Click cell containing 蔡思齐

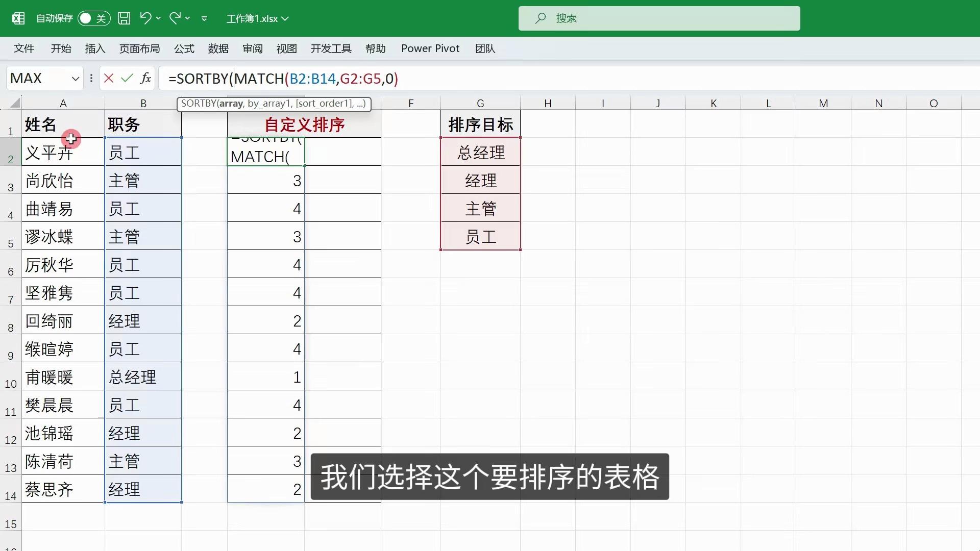[63, 489]
